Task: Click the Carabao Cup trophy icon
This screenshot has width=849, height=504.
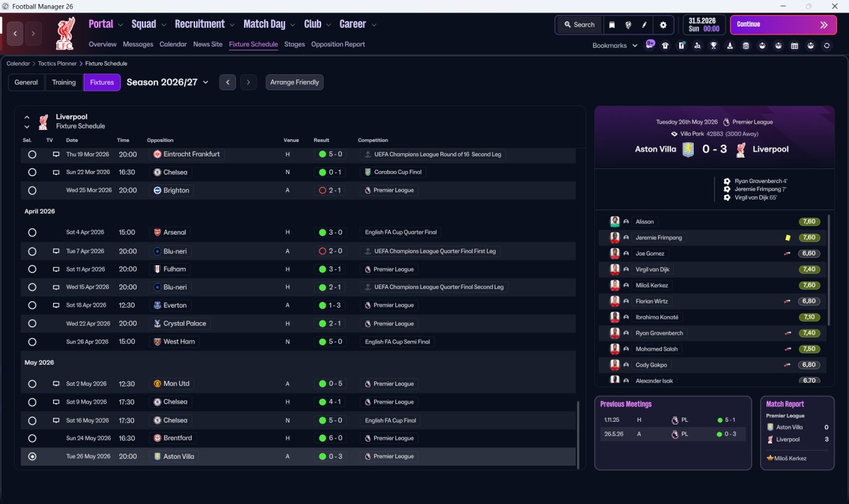Action: [x=367, y=172]
